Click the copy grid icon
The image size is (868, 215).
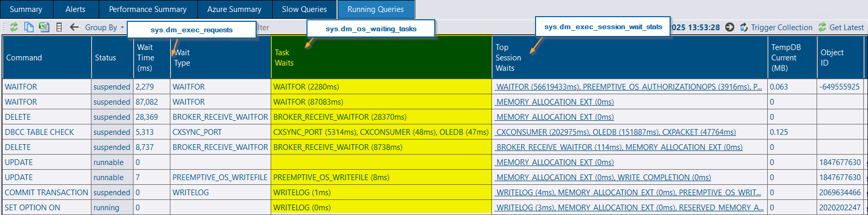pos(29,27)
